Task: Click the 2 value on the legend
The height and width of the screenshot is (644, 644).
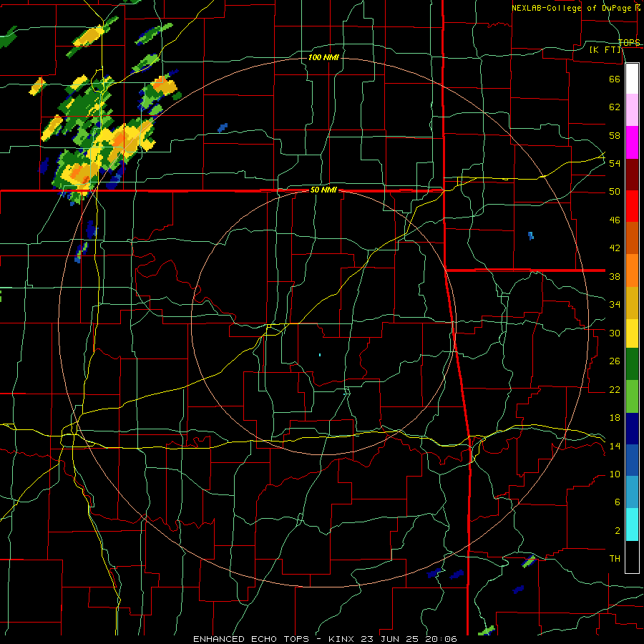Action: (x=617, y=531)
